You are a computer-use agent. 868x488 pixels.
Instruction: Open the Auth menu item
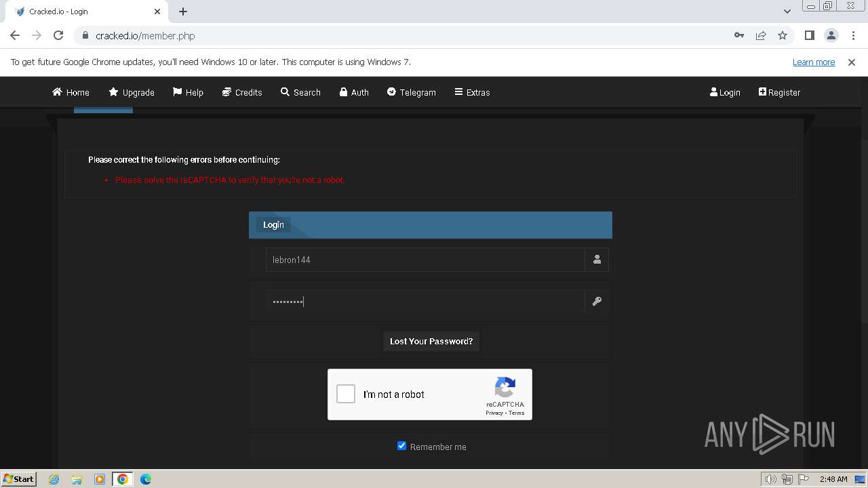click(354, 92)
